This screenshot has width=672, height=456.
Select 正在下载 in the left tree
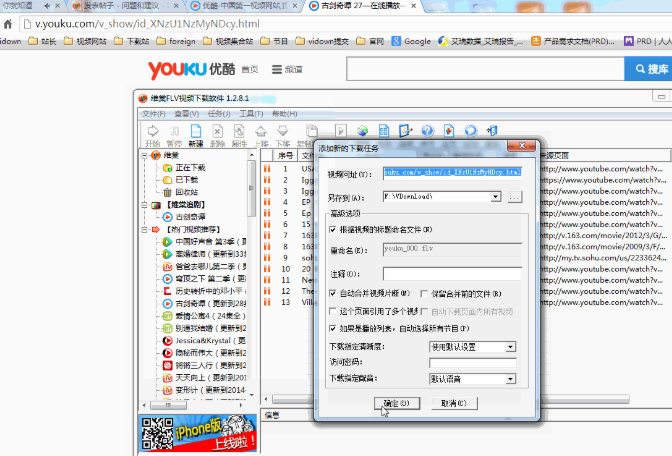[x=189, y=168]
